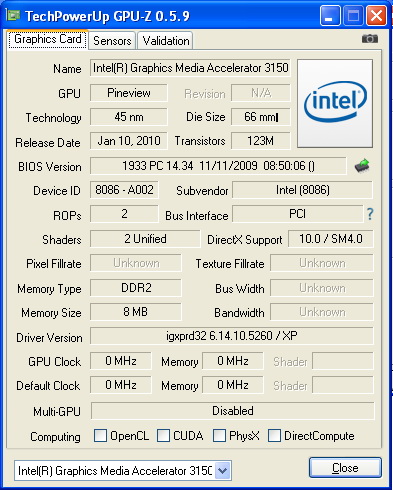Click the Memory Size field 8 MB
The width and height of the screenshot is (393, 490).
(x=136, y=312)
